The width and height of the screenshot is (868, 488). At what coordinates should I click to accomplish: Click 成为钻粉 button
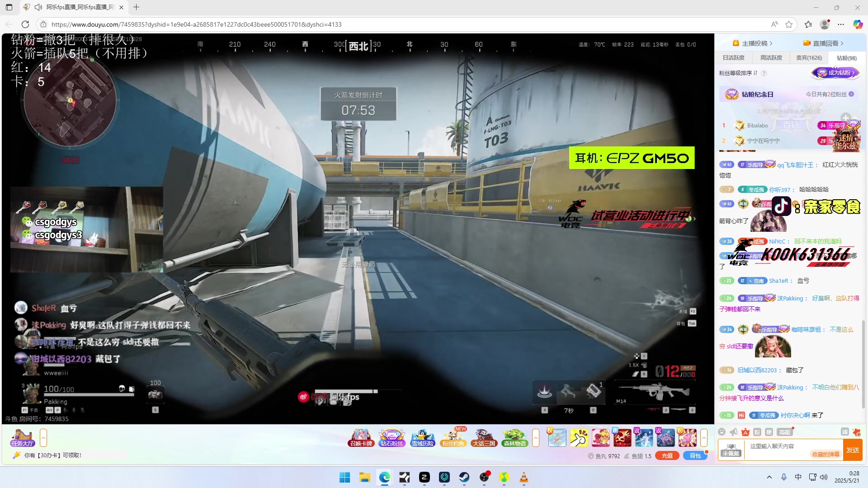(835, 73)
